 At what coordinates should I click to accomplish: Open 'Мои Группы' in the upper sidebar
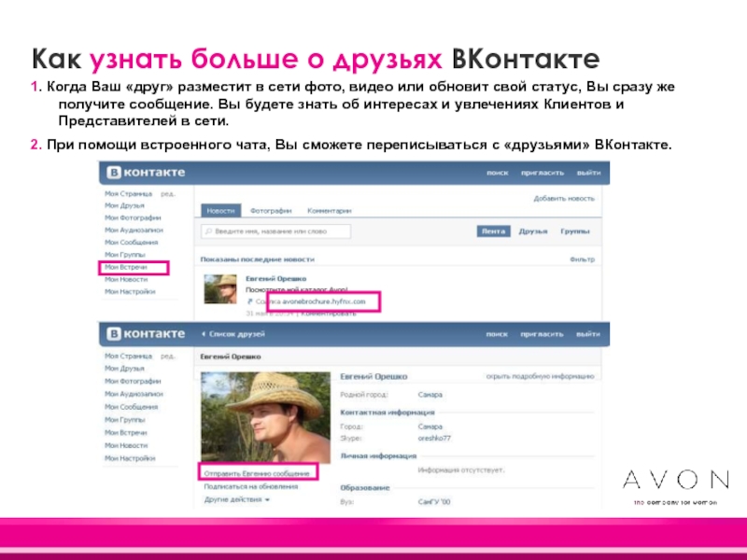[125, 255]
